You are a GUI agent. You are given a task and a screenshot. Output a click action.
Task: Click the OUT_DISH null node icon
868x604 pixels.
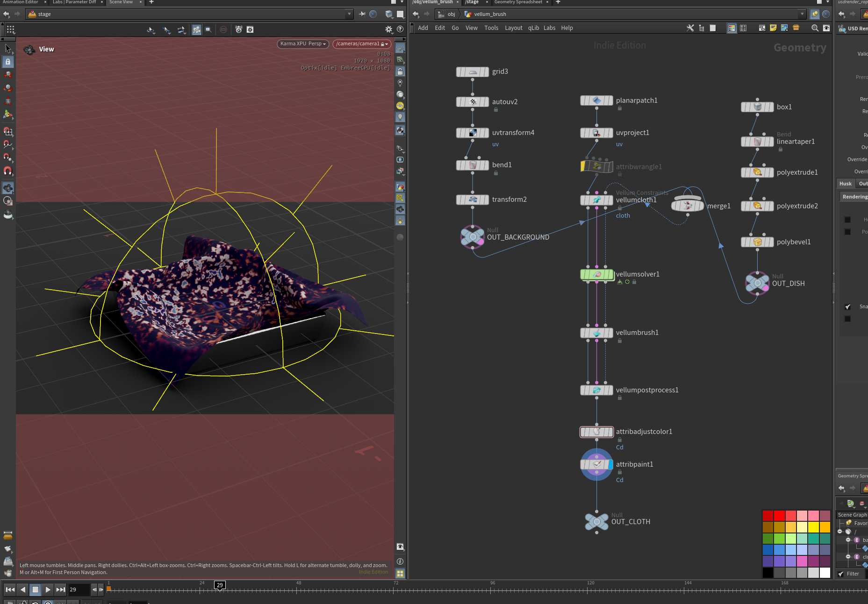(757, 283)
